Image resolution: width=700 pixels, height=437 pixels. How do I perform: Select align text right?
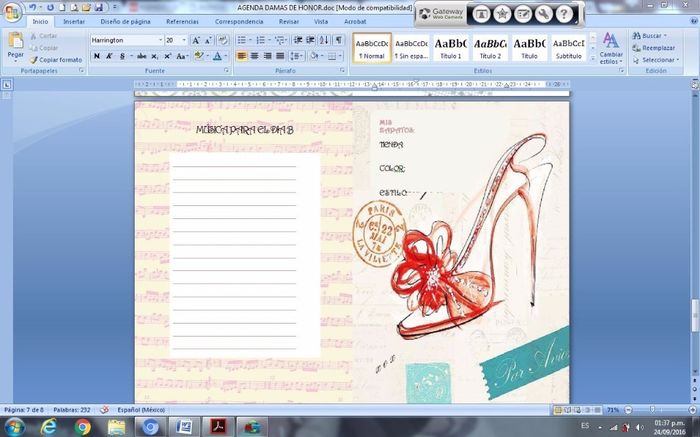coord(267,56)
